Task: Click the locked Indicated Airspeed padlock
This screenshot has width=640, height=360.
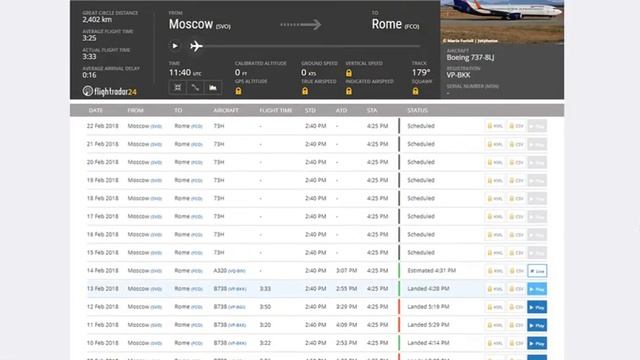Action: click(349, 91)
